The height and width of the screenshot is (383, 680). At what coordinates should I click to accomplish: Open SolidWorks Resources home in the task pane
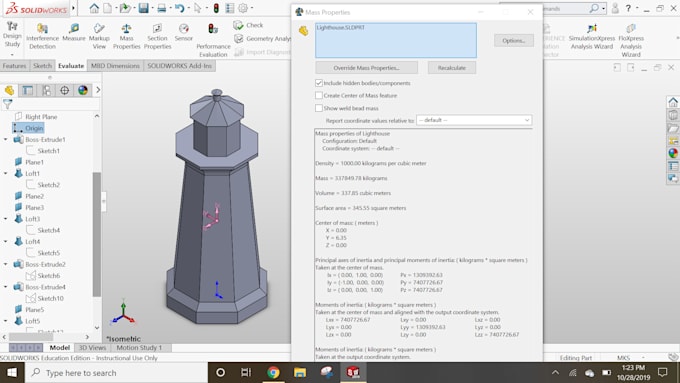(x=673, y=102)
